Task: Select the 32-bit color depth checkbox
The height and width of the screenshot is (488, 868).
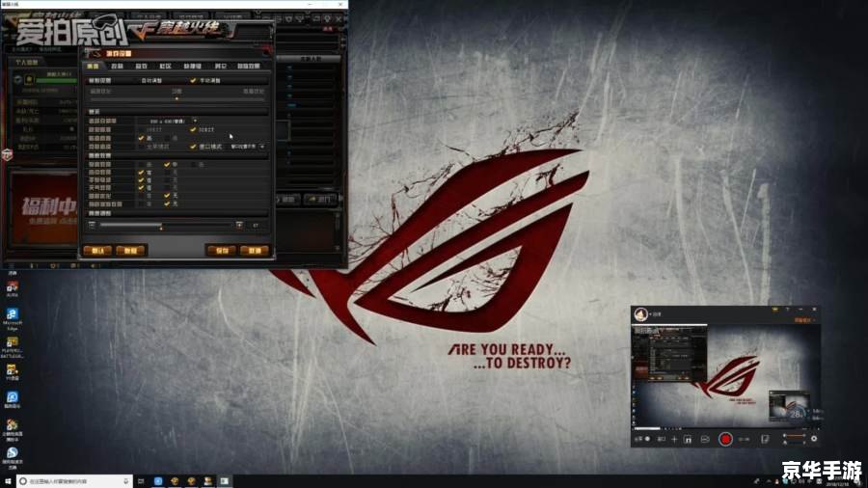Action: coord(193,129)
